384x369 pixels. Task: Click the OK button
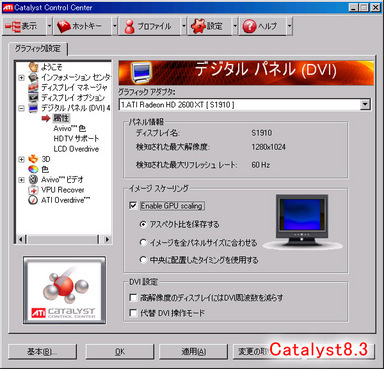pyautogui.click(x=120, y=352)
